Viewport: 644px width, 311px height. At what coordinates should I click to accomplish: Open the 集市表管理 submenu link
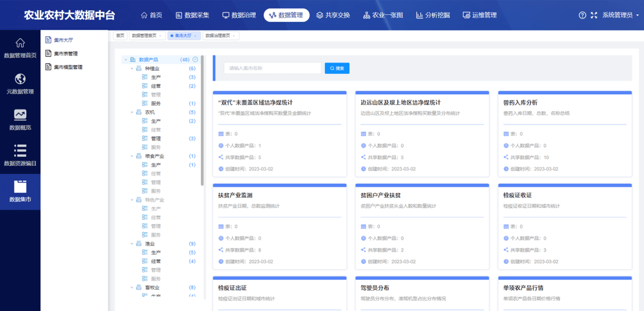(66, 54)
